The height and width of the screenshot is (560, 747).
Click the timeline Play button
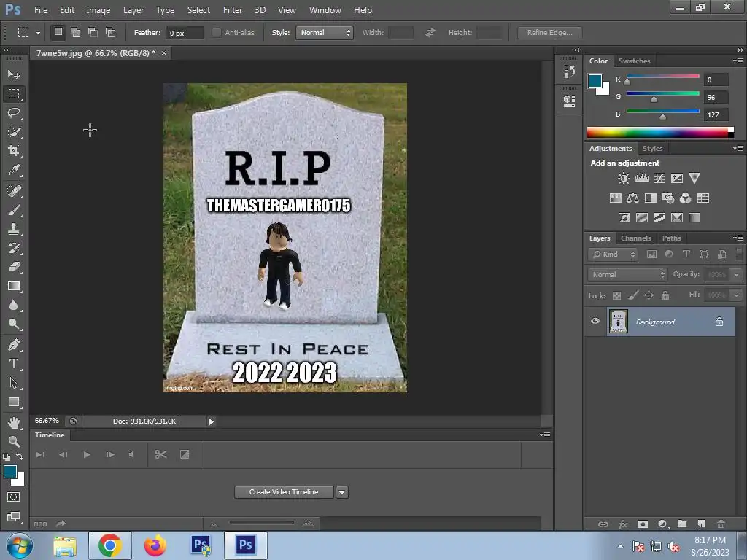87,455
